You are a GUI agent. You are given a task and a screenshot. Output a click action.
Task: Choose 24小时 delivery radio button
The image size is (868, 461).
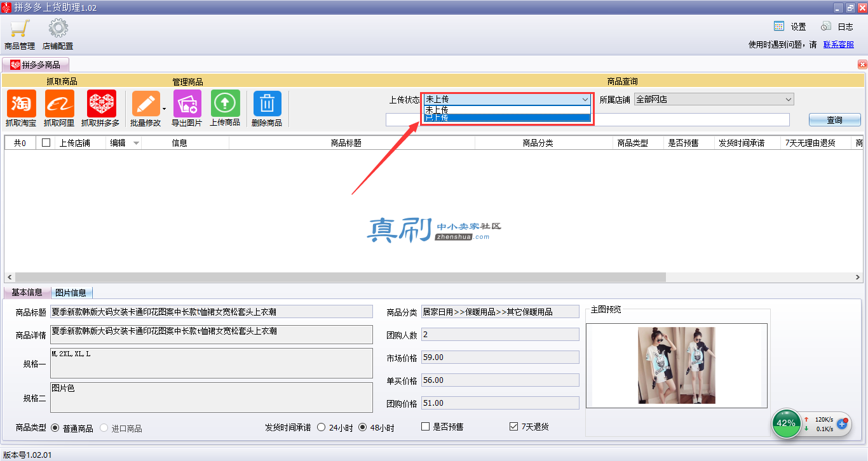321,427
